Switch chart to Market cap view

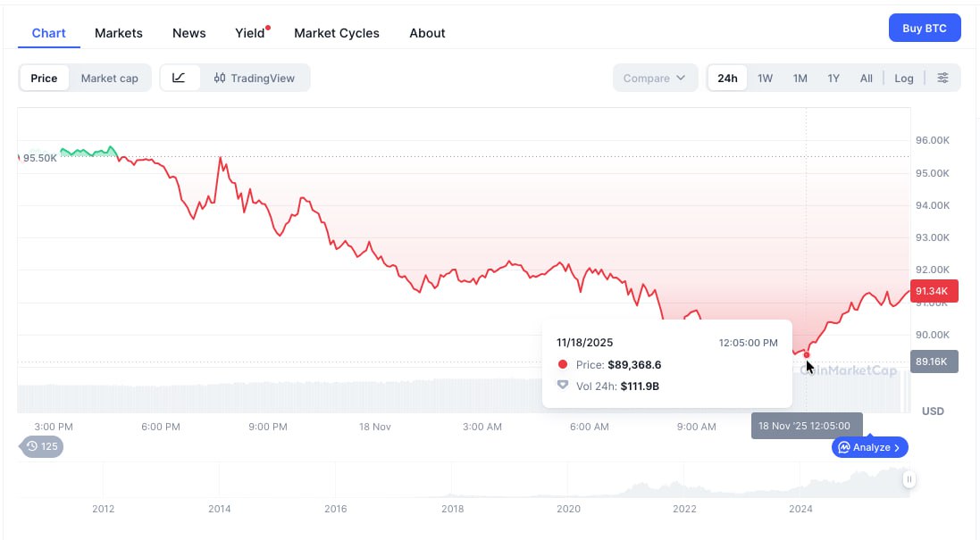tap(109, 78)
